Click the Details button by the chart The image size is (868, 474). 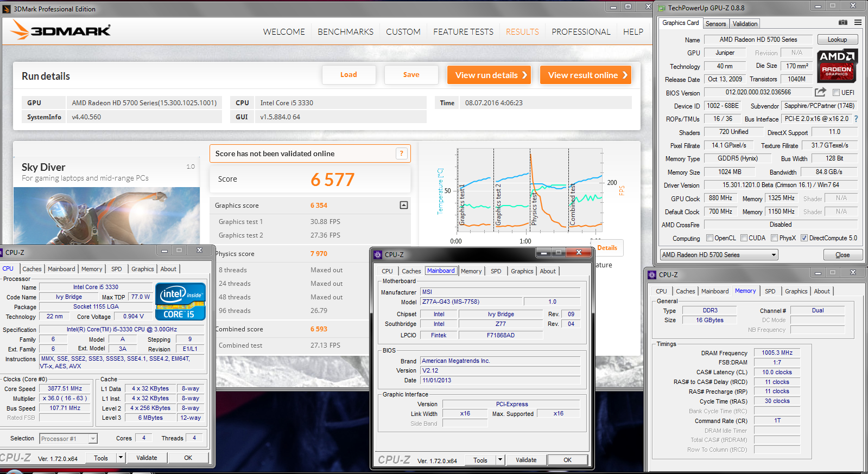coord(607,248)
